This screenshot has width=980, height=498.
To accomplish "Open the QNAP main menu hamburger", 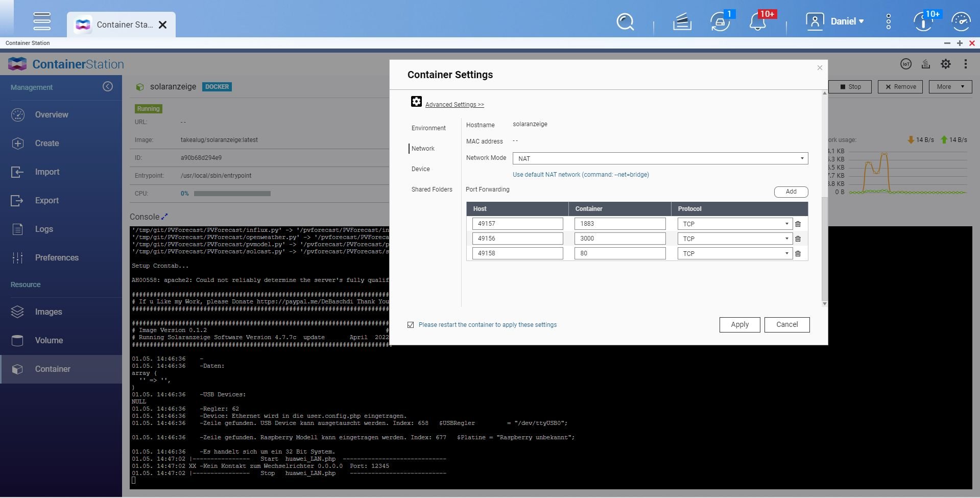I will coord(42,21).
